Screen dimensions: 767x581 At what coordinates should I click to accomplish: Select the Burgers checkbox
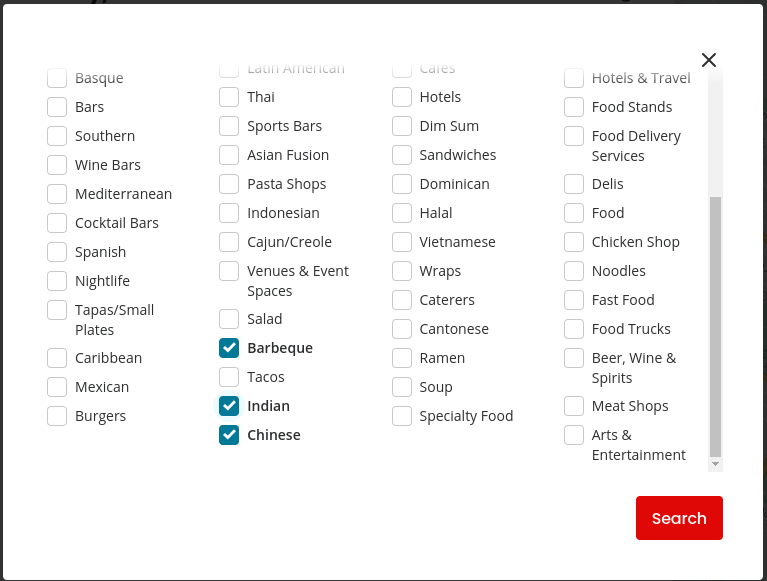pos(57,416)
